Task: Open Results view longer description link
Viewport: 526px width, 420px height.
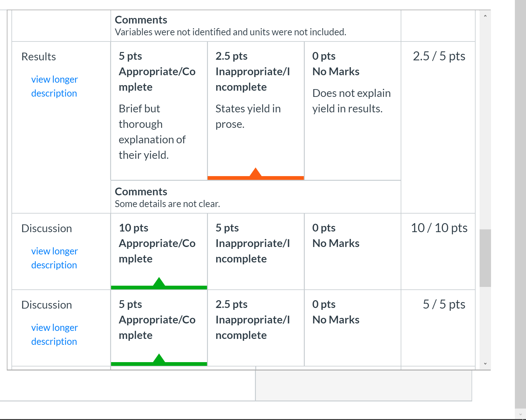Action: [54, 86]
